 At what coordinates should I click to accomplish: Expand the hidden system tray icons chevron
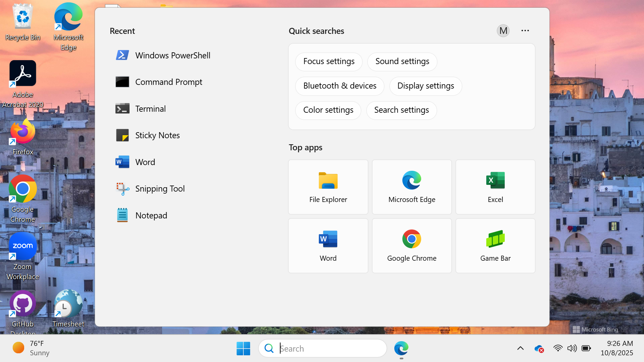(520, 348)
